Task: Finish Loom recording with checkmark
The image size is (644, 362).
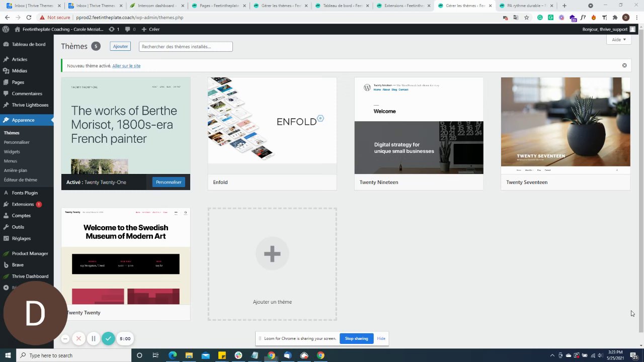Action: pyautogui.click(x=108, y=339)
